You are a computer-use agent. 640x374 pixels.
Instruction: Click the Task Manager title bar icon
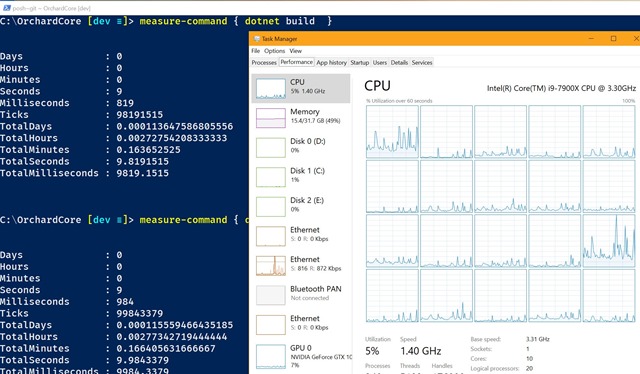coord(256,39)
